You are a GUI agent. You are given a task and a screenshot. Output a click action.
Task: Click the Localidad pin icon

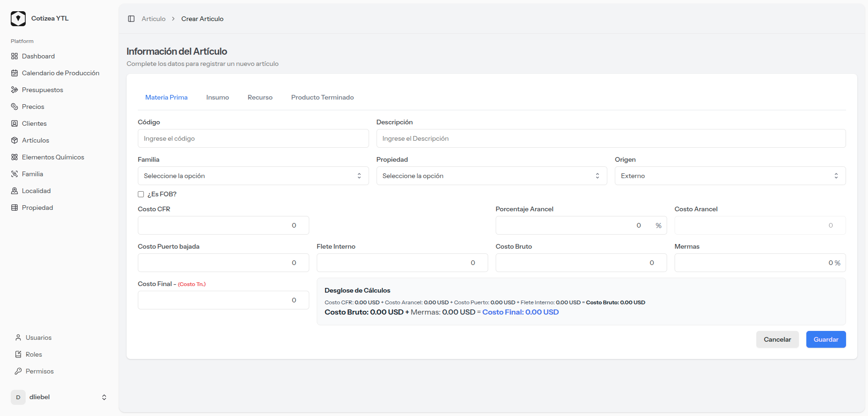(x=14, y=191)
